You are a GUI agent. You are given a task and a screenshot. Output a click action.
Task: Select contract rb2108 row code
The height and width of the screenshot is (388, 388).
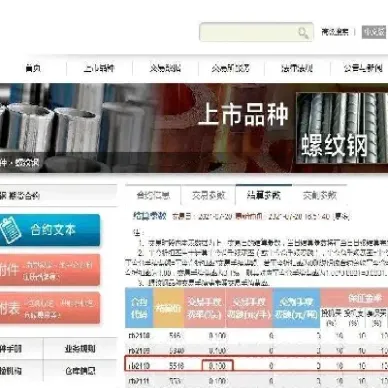pos(139,336)
